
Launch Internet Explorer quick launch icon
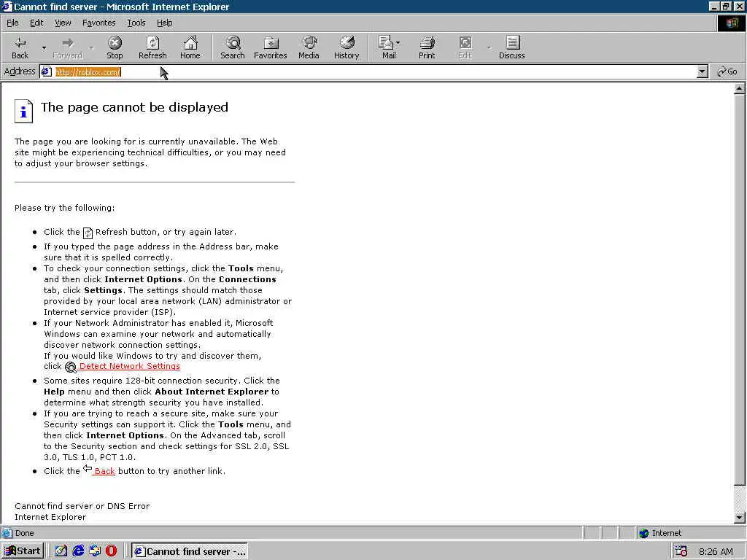(78, 551)
